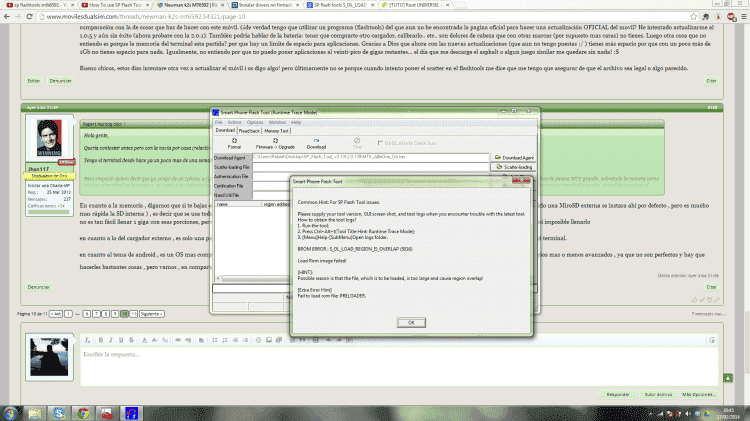The width and height of the screenshot is (750, 421).
Task: Click the Ant previous page link
Action: click(x=56, y=314)
